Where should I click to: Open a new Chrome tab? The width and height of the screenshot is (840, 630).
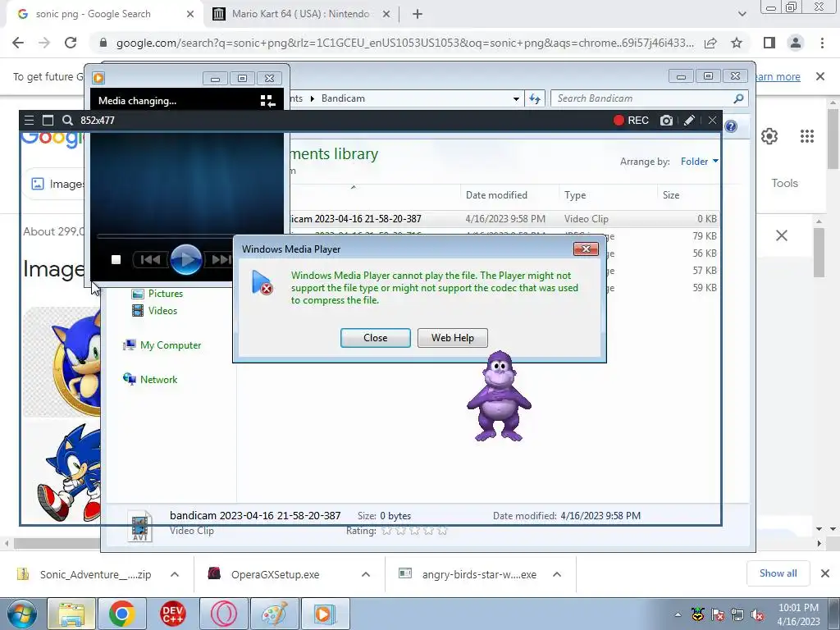(x=418, y=15)
